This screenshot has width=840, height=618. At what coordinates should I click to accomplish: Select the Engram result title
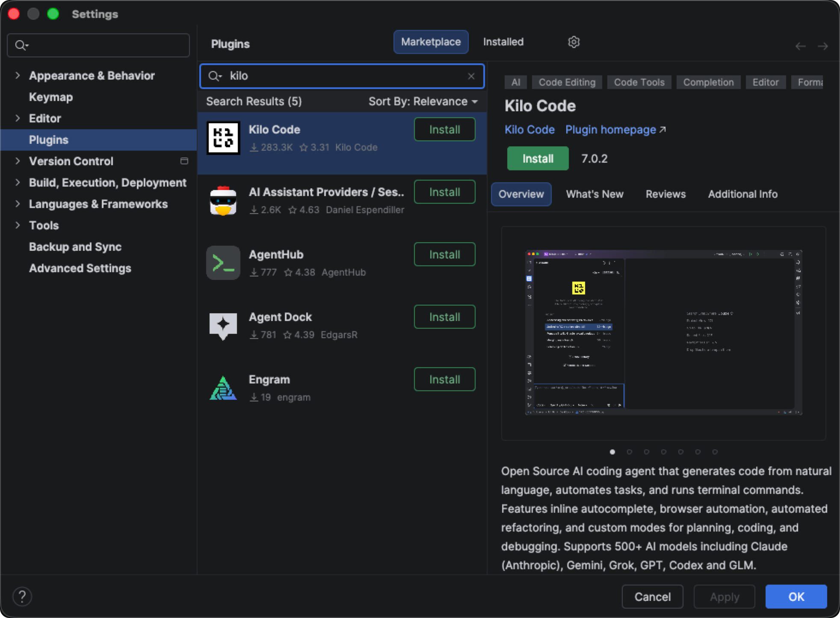[269, 380]
